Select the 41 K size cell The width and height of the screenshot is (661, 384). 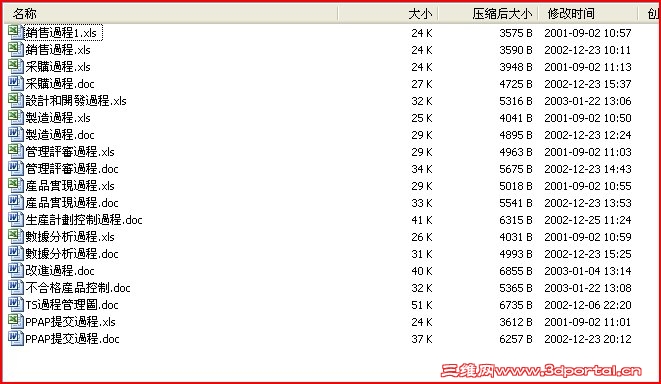(422, 220)
